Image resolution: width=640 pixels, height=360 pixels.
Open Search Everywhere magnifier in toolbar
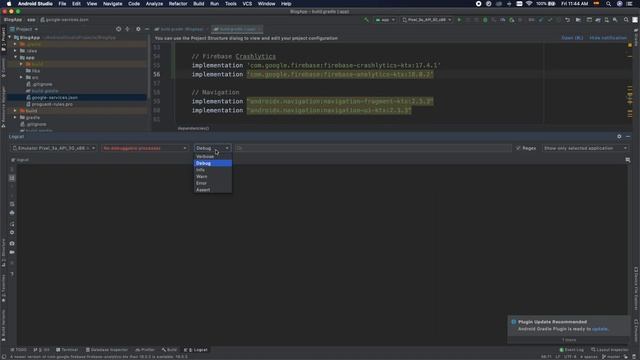click(626, 20)
